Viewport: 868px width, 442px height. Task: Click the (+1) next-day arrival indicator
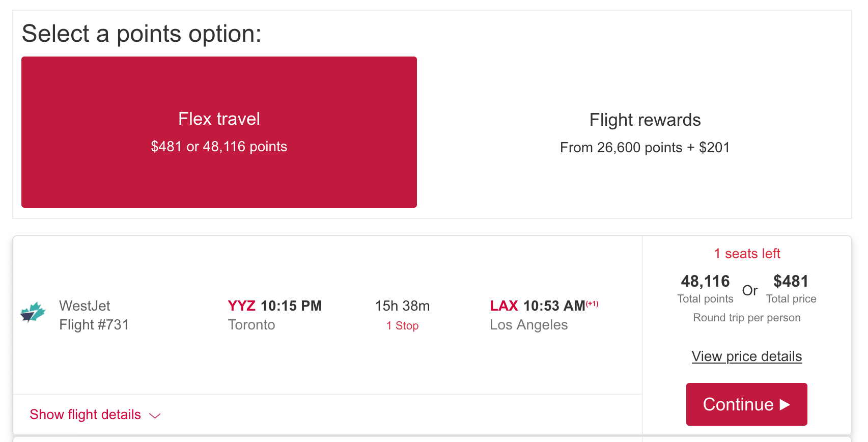(592, 304)
